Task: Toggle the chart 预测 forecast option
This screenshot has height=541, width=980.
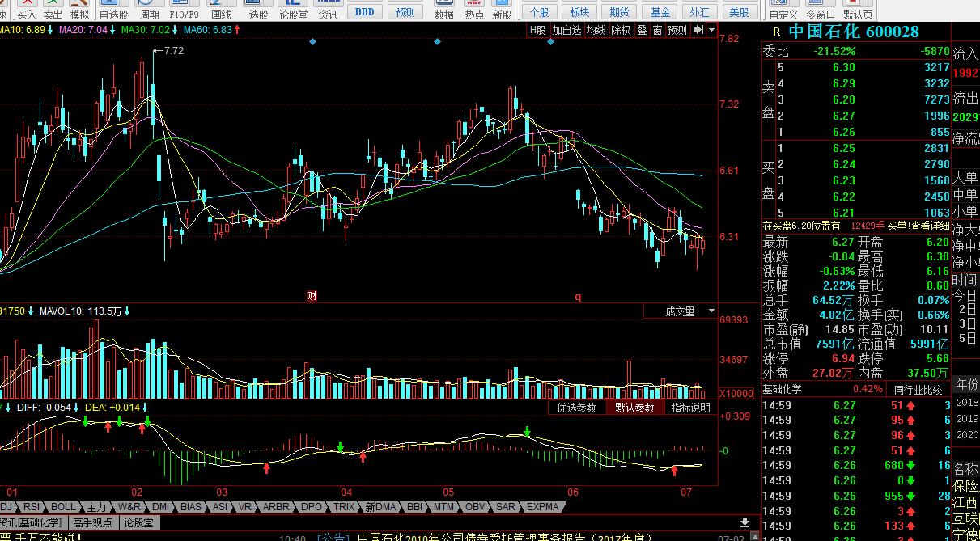Action: click(x=677, y=30)
